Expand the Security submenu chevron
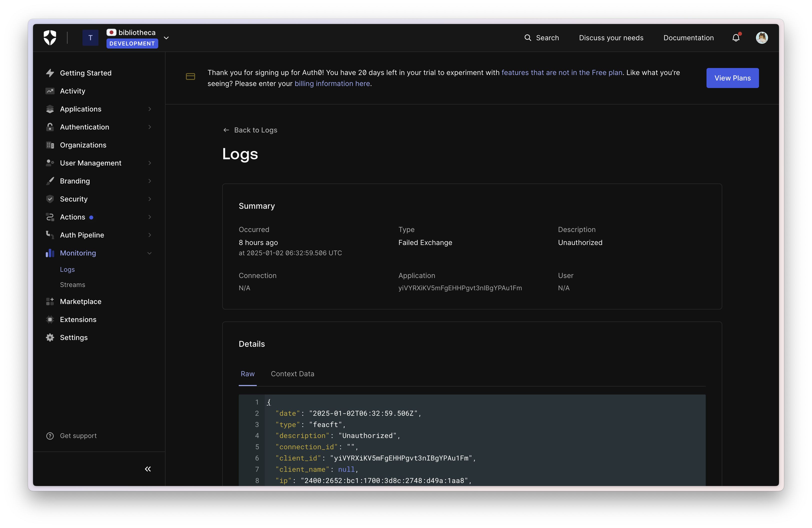 pos(149,199)
